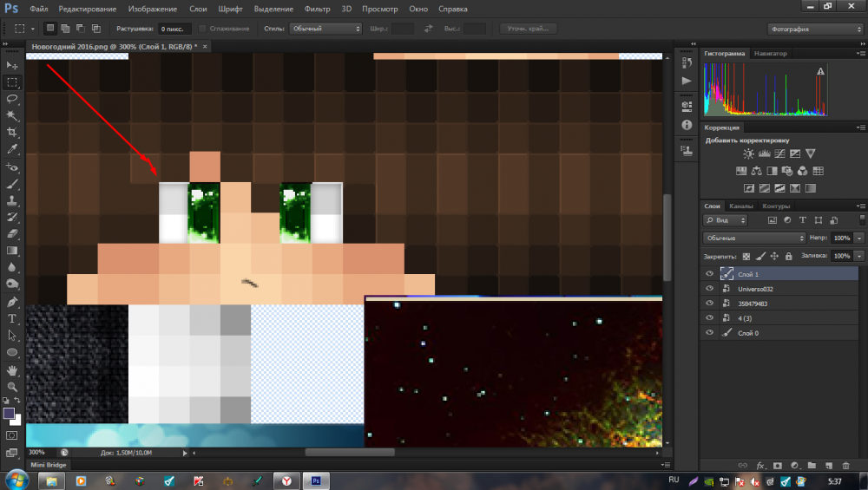The width and height of the screenshot is (868, 490).
Task: Switch to the Каналы tab
Action: [x=740, y=206]
